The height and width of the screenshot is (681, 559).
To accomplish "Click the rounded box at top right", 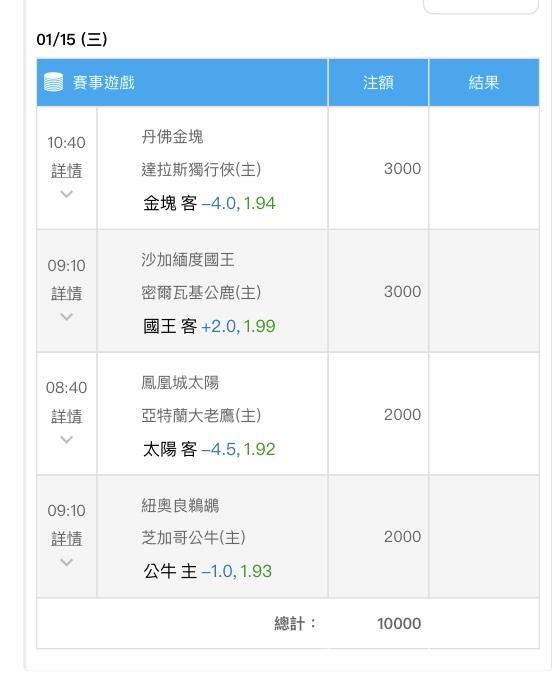I will tap(481, 6).
